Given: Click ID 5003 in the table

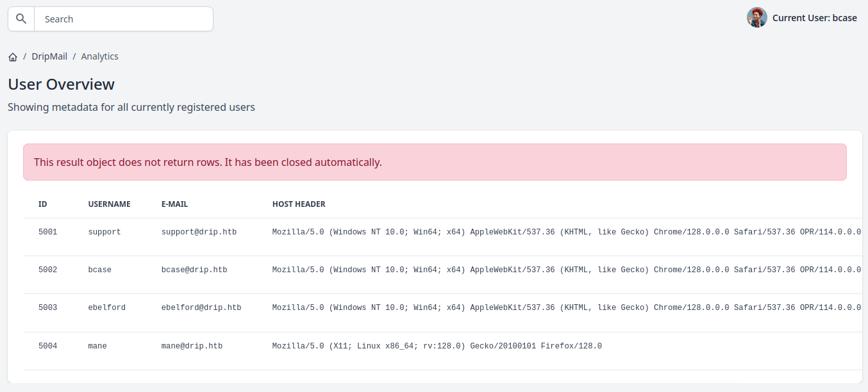Looking at the screenshot, I should click(x=47, y=307).
